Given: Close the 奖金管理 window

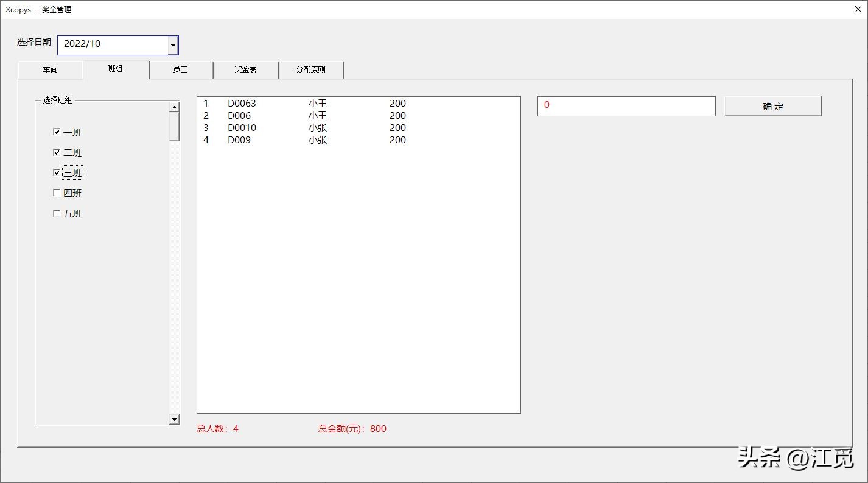Looking at the screenshot, I should (858, 9).
